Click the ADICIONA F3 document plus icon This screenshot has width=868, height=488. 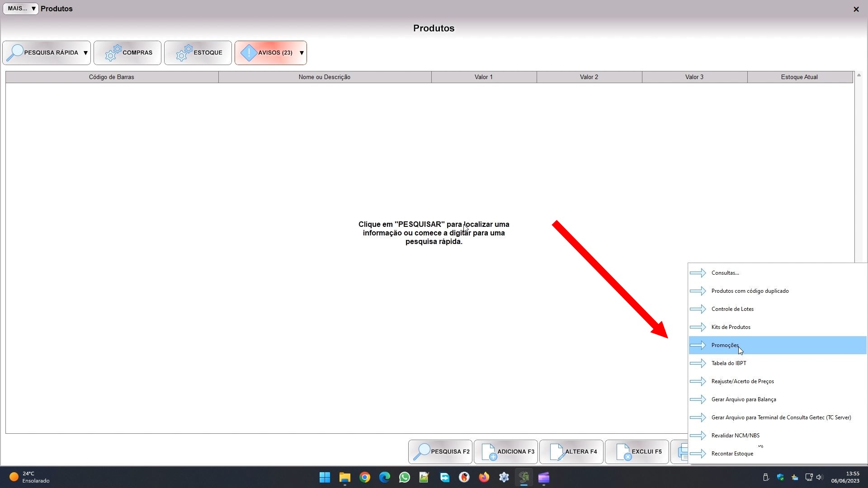click(x=489, y=452)
